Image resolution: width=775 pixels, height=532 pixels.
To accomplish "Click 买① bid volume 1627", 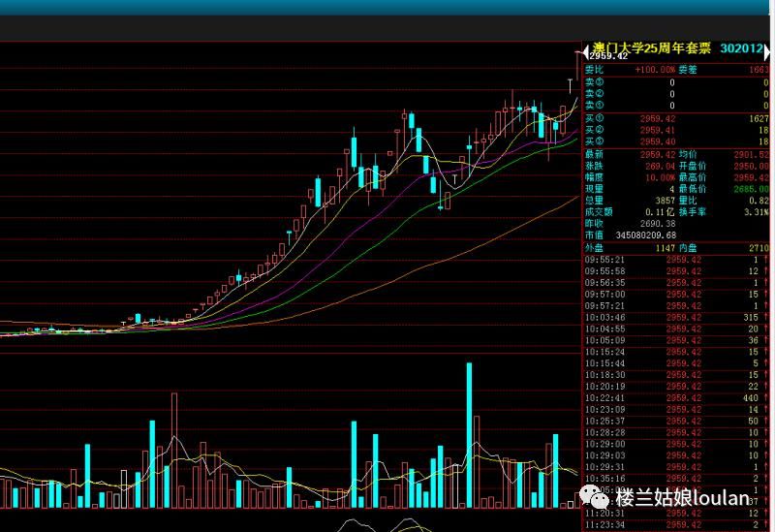I will [759, 118].
